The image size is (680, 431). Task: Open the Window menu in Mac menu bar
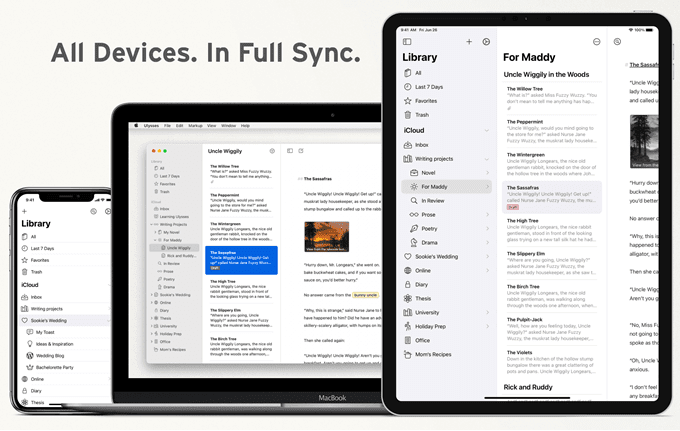pos(229,126)
